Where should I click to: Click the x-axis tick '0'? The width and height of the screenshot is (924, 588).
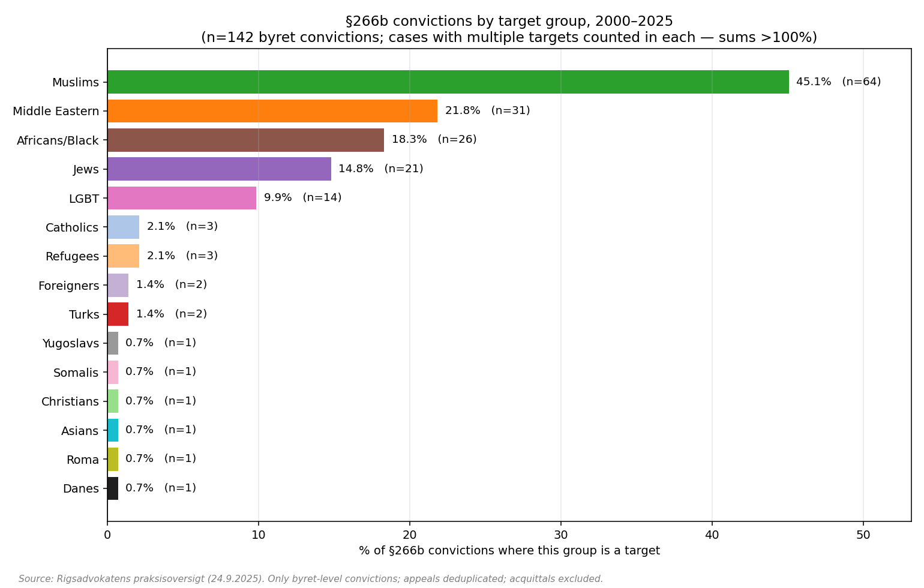pyautogui.click(x=107, y=534)
